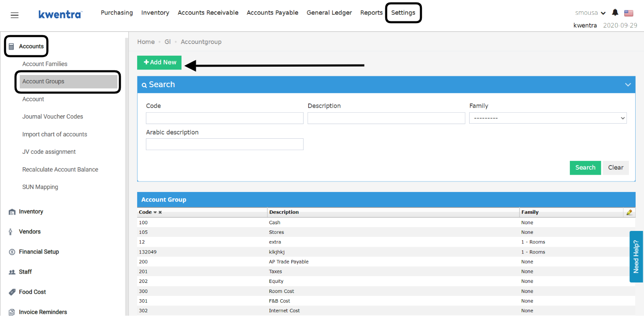Expand the Food Cost sidebar section

32,292
